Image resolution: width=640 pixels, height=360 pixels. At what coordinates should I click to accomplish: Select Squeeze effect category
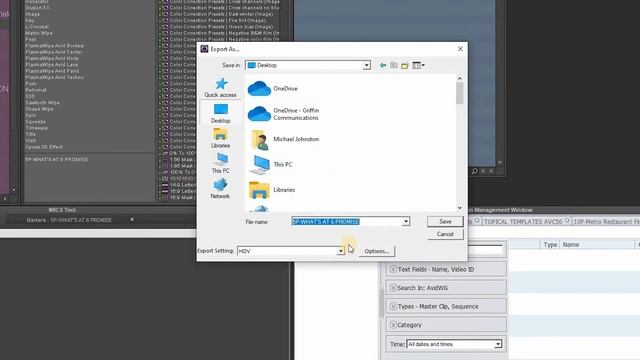click(x=36, y=122)
